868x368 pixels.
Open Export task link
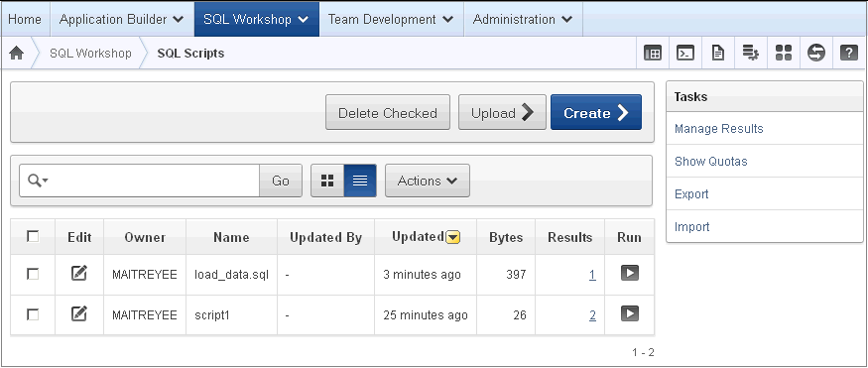click(691, 193)
